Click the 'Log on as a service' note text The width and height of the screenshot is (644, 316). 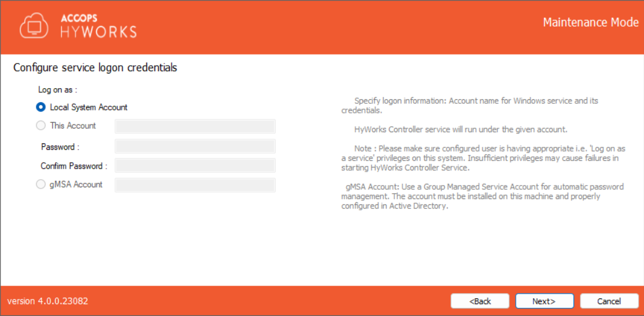479,158
